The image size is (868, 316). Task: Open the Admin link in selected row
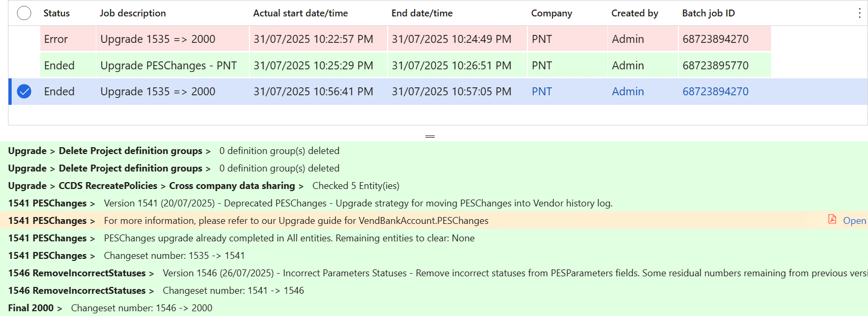pyautogui.click(x=628, y=92)
